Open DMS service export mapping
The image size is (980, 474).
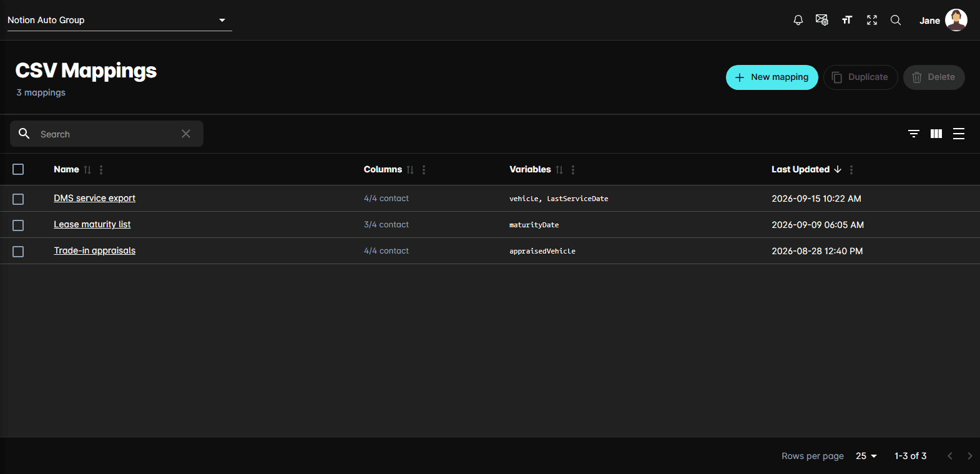(x=94, y=198)
